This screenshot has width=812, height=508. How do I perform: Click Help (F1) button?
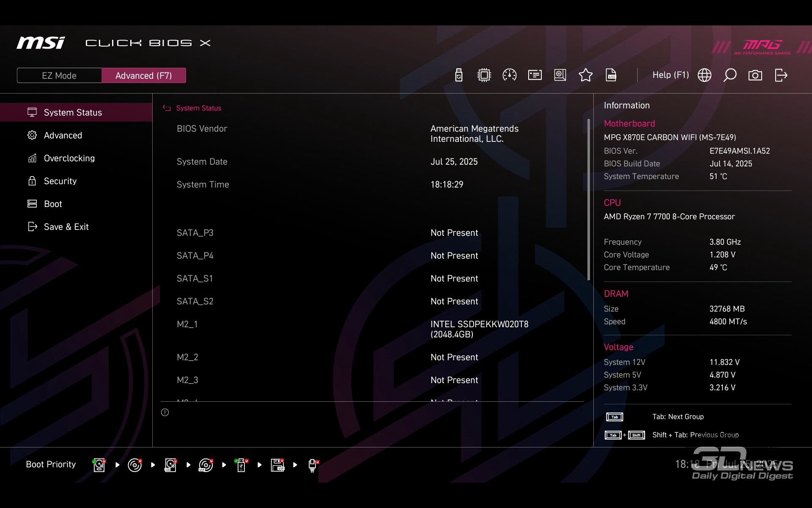pyautogui.click(x=671, y=75)
